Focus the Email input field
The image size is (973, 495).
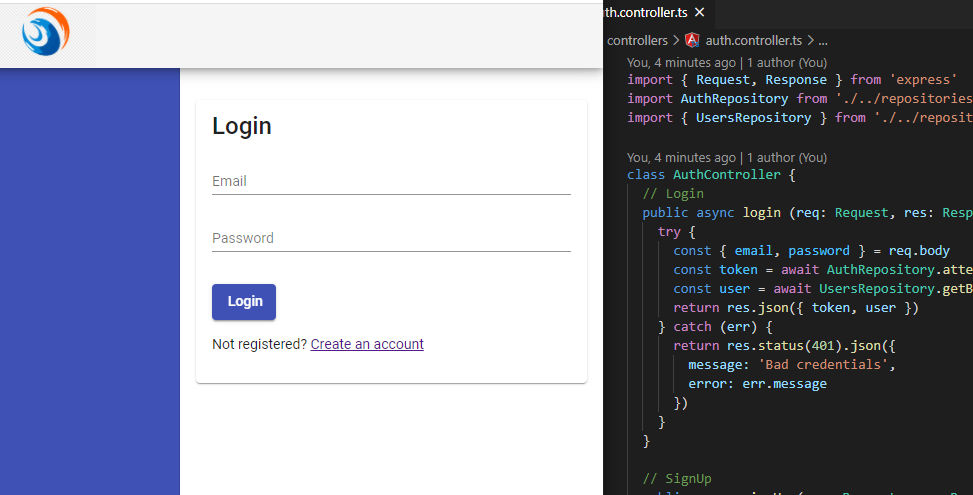tap(391, 182)
